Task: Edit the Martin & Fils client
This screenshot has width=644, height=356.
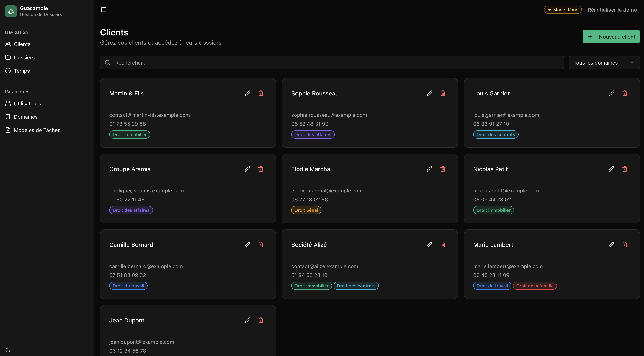Action: click(x=247, y=93)
